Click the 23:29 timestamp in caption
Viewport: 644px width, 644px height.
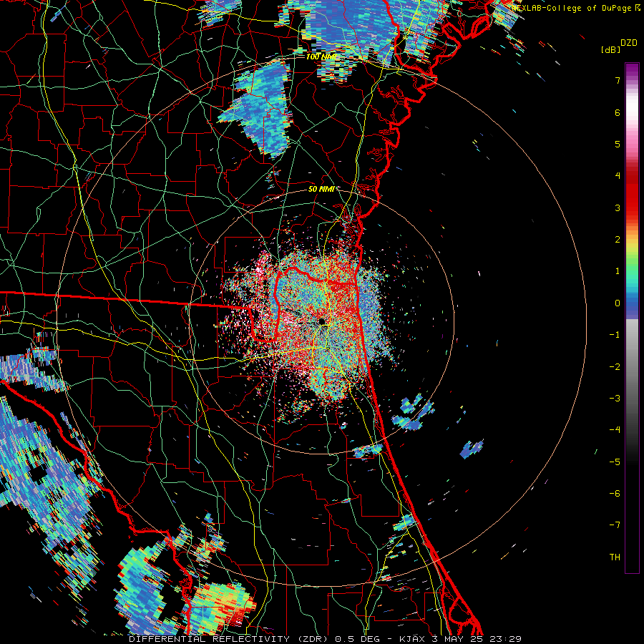pyautogui.click(x=505, y=639)
